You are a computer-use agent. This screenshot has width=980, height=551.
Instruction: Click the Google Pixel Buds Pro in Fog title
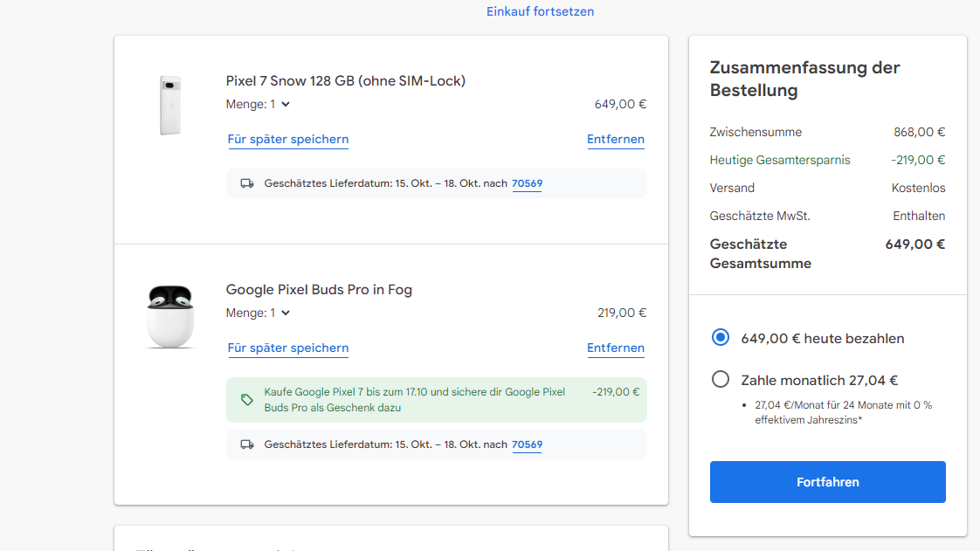pos(319,290)
